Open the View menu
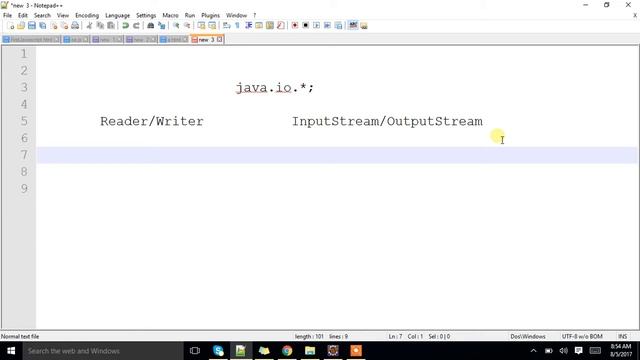Screen dimensions: 640x360 [x=63, y=16]
